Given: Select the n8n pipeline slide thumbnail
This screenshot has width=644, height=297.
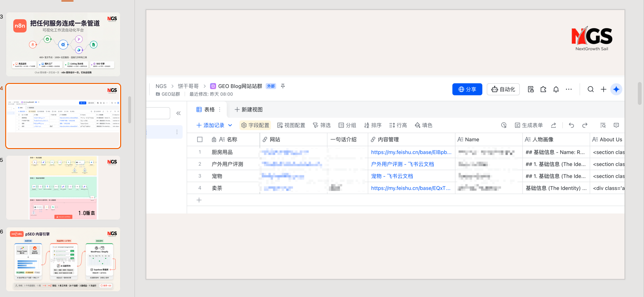Looking at the screenshot, I should 63,44.
